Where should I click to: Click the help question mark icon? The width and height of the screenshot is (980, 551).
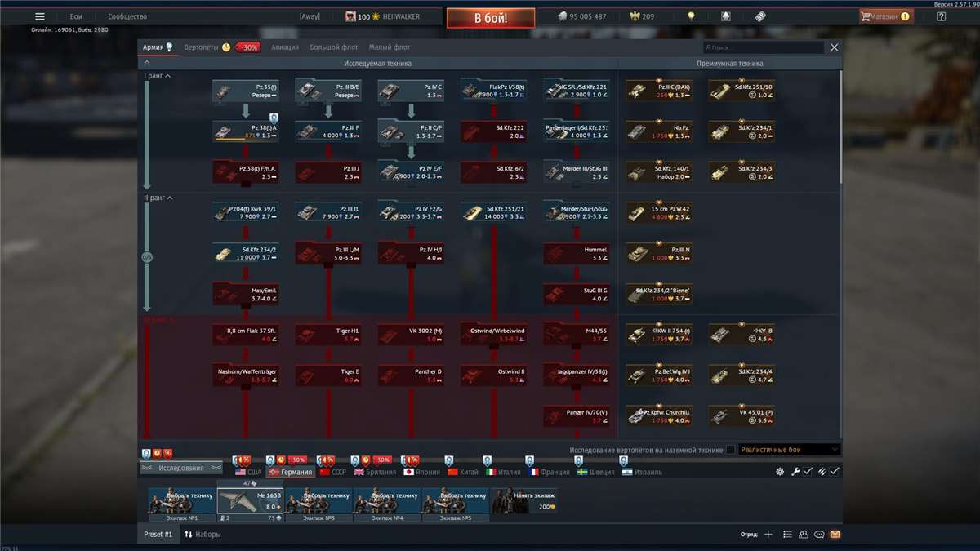[x=941, y=16]
